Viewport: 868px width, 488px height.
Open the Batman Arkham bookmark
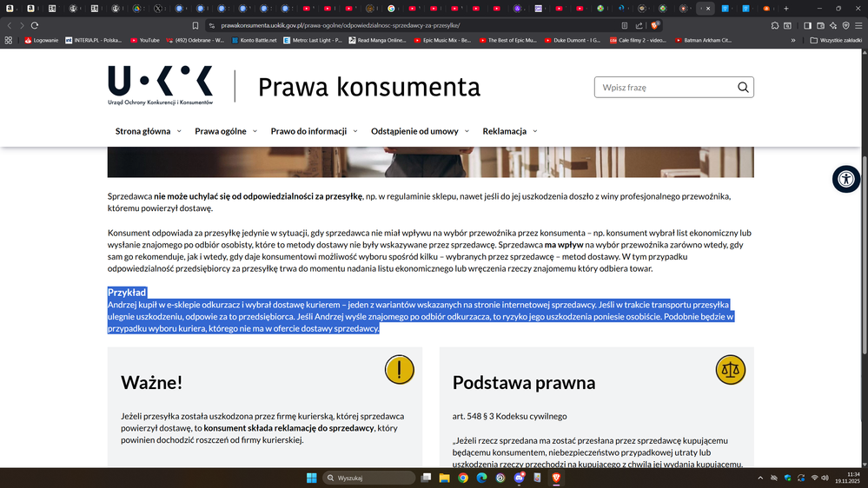click(x=704, y=41)
